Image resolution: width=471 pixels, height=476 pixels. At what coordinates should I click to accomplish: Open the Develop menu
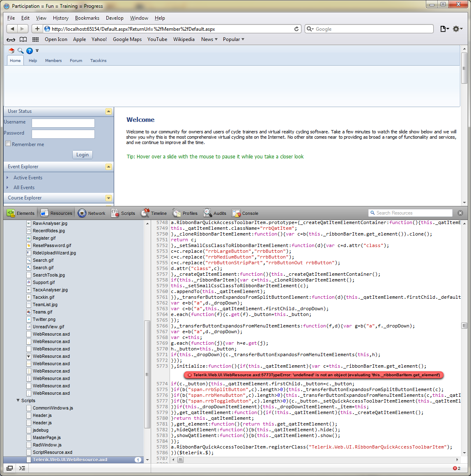115,18
